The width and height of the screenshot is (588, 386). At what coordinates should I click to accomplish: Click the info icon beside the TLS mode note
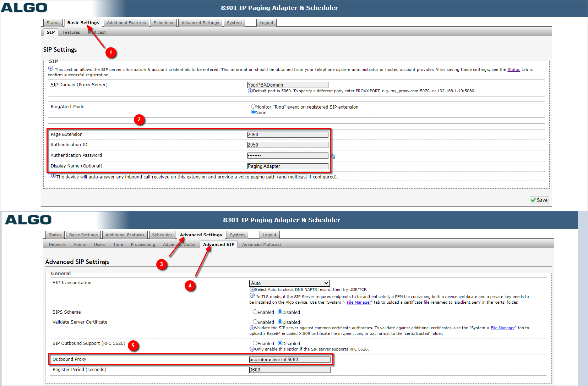[x=252, y=296]
